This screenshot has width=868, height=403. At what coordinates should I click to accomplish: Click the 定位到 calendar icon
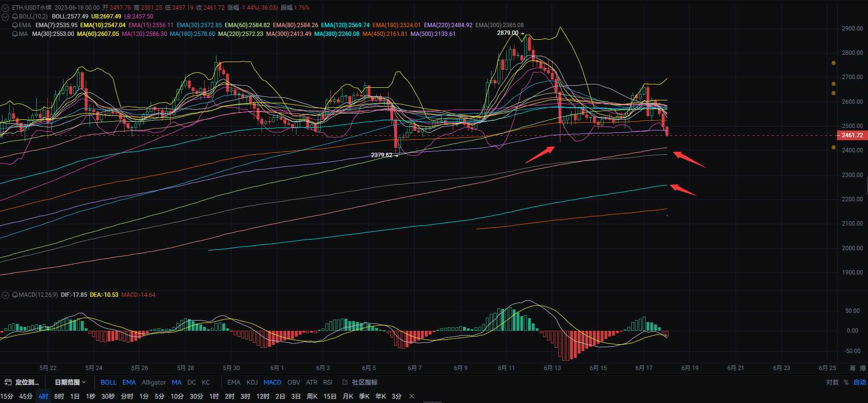coord(8,382)
